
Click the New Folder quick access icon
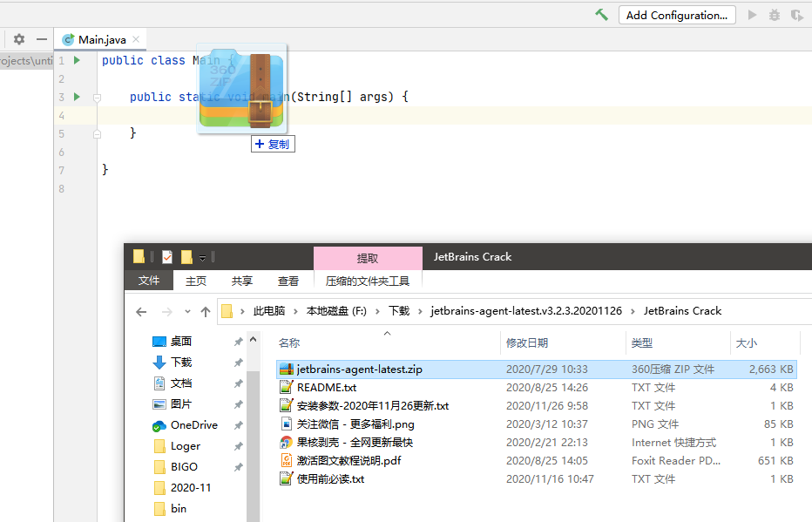pyautogui.click(x=187, y=256)
